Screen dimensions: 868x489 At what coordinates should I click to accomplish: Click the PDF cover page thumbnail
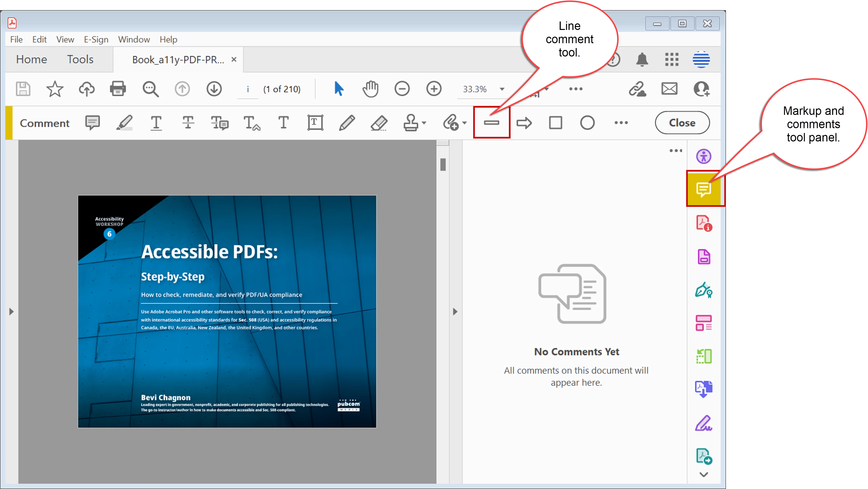click(x=227, y=312)
